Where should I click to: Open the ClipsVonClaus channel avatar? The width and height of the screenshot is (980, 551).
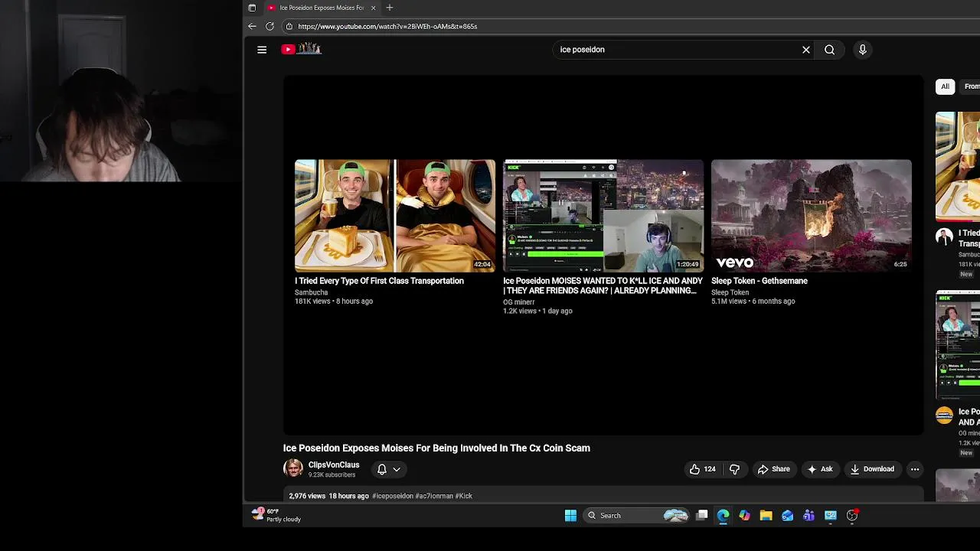click(293, 468)
